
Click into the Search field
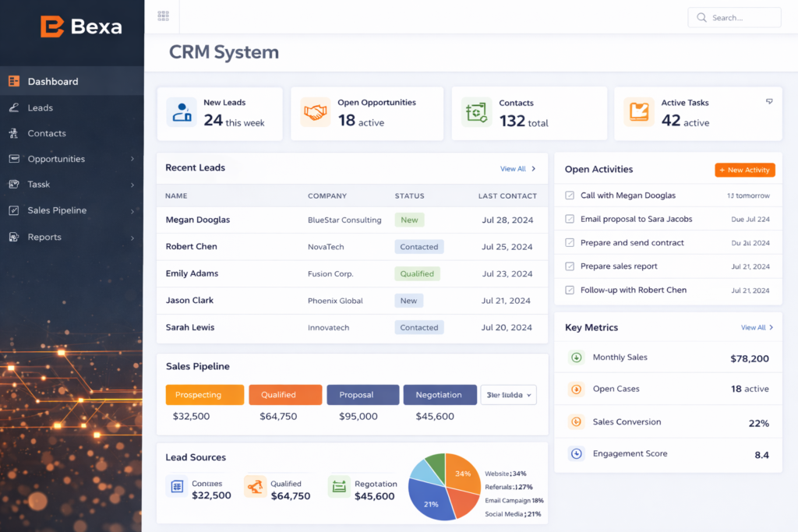[x=740, y=17]
